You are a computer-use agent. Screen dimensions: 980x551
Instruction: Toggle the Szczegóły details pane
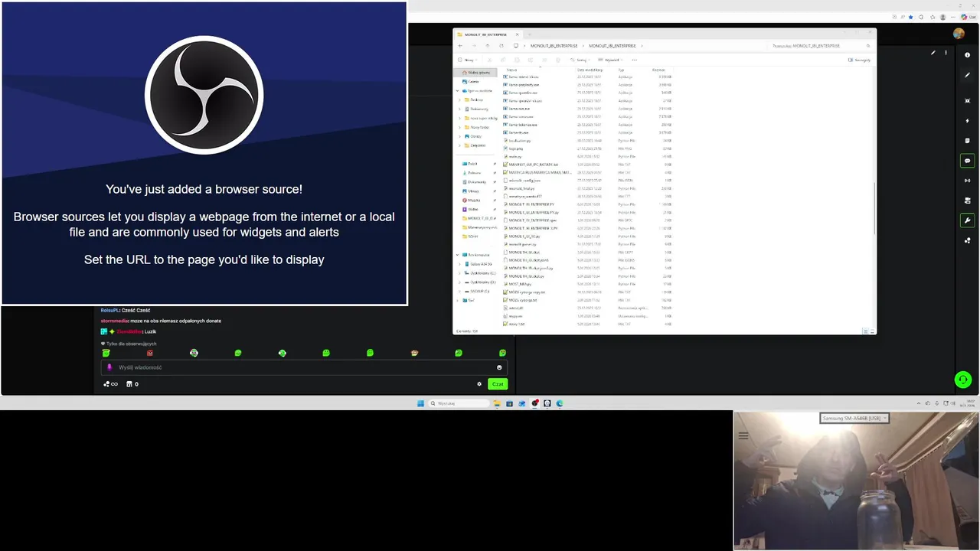pos(859,60)
